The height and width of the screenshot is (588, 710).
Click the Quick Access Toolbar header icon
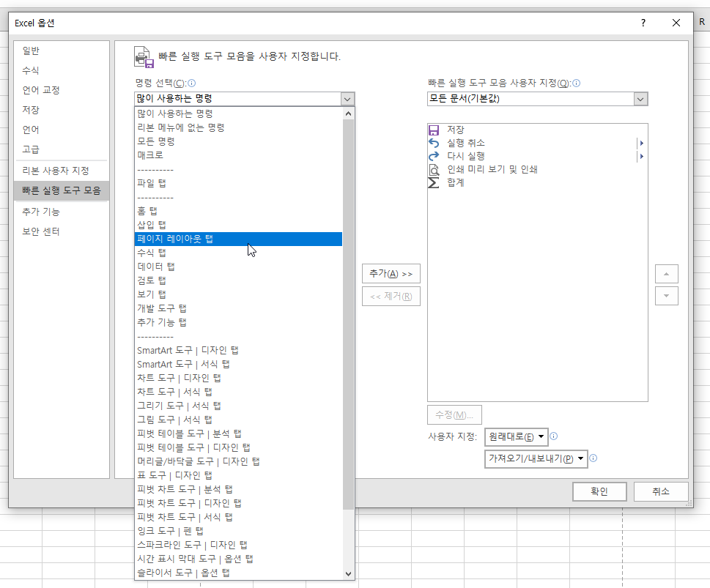pos(144,57)
